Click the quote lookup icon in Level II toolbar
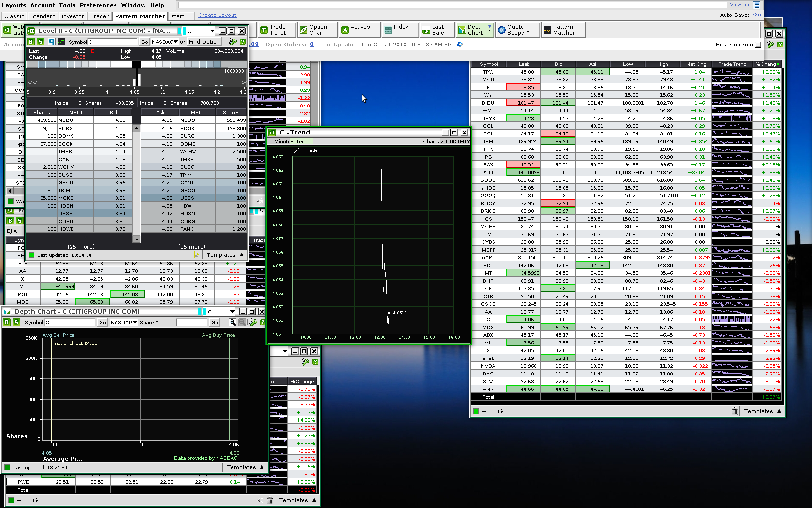Screen dimensions: 812x508 point(51,42)
